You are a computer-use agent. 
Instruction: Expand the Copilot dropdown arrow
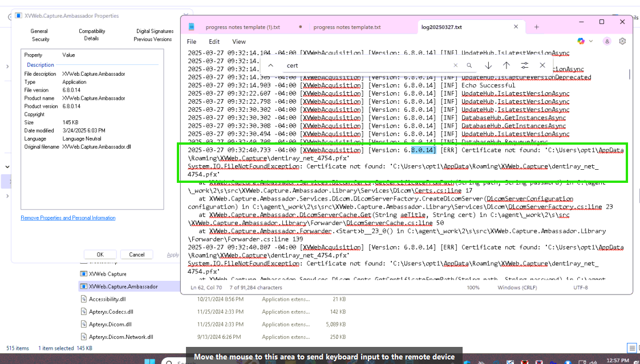[x=590, y=41]
